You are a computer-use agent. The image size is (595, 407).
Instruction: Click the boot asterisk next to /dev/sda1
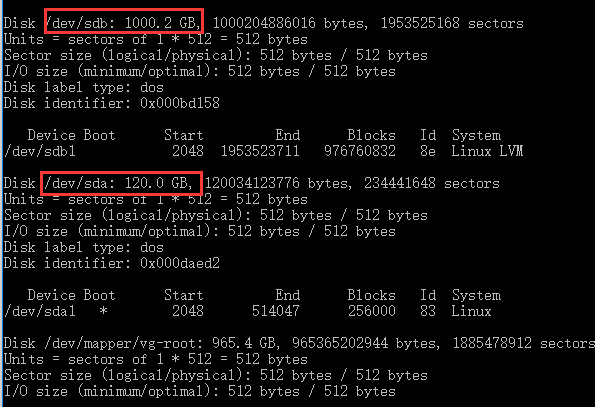tap(103, 311)
